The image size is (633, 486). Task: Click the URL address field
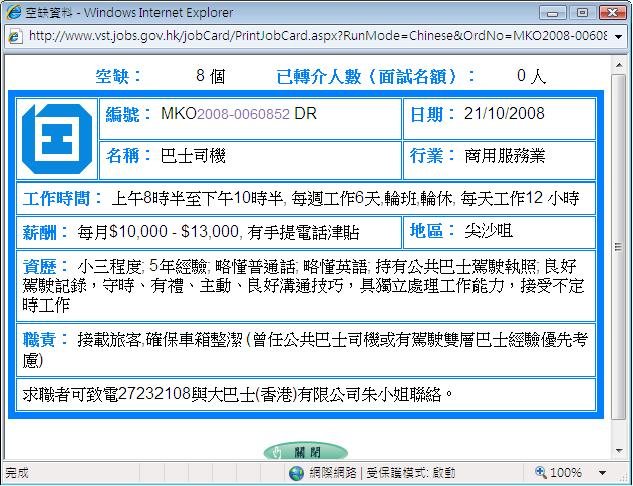click(x=318, y=36)
